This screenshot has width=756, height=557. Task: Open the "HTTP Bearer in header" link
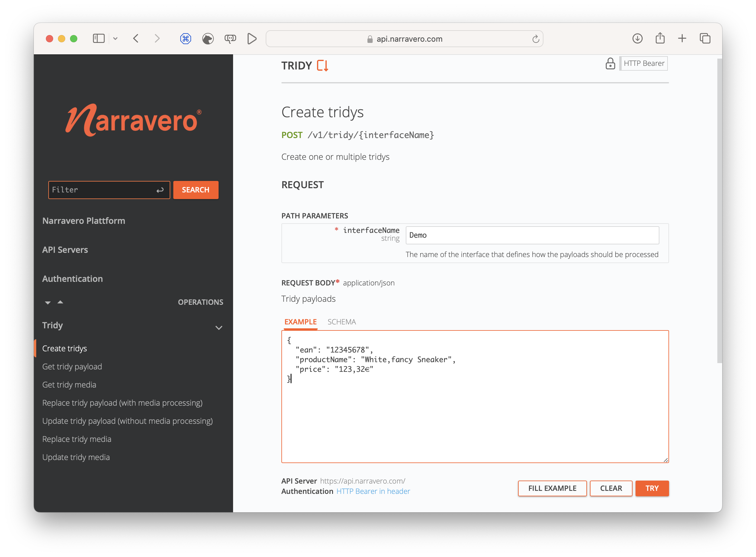[373, 491]
